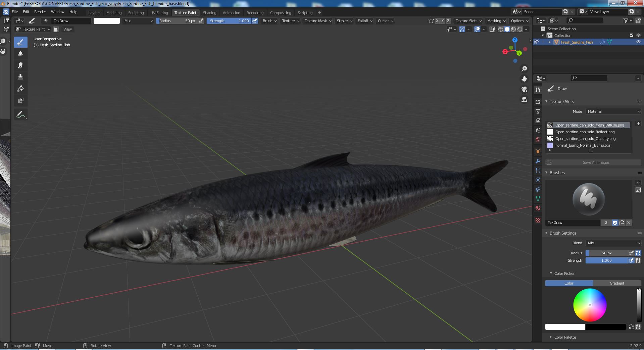Screen dimensions: 644x350
Task: Adjust Strength slider in Brush Settings
Action: coord(606,260)
